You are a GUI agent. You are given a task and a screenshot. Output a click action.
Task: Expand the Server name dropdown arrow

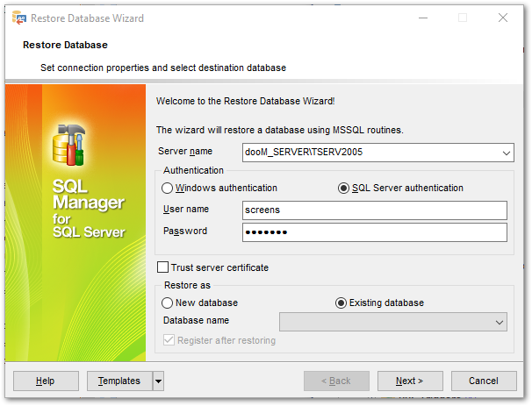507,153
